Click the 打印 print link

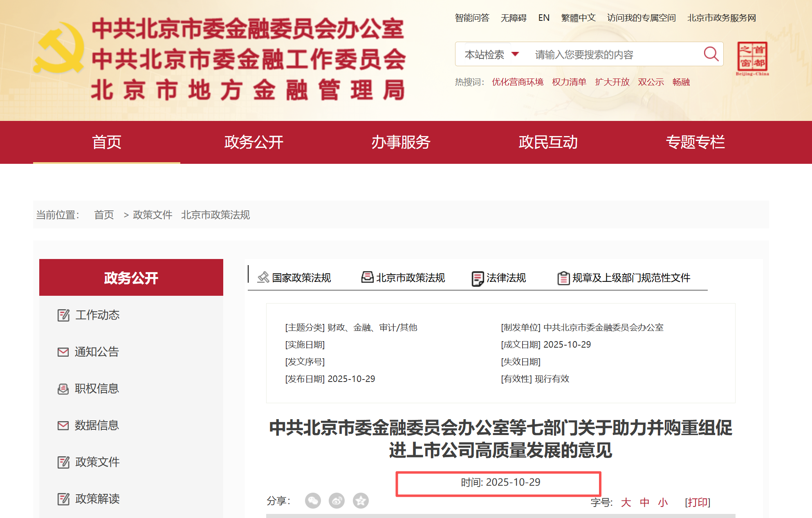(x=698, y=502)
